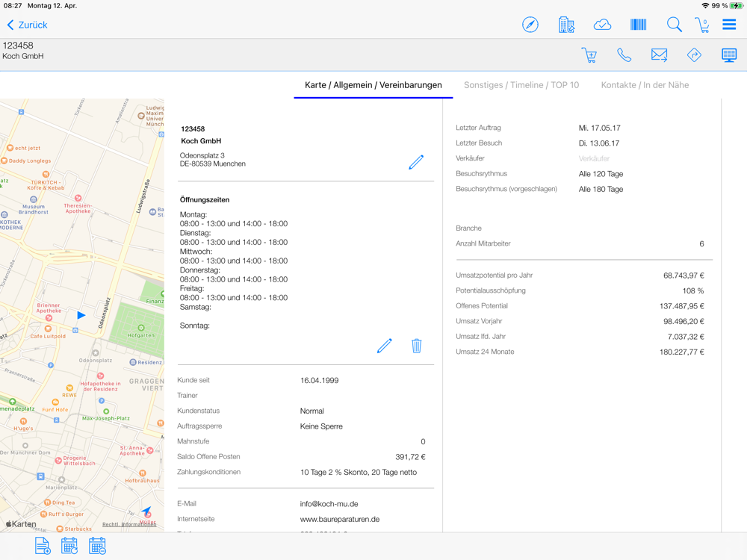Open the compass navigation icon
This screenshot has height=560, width=747.
530,25
